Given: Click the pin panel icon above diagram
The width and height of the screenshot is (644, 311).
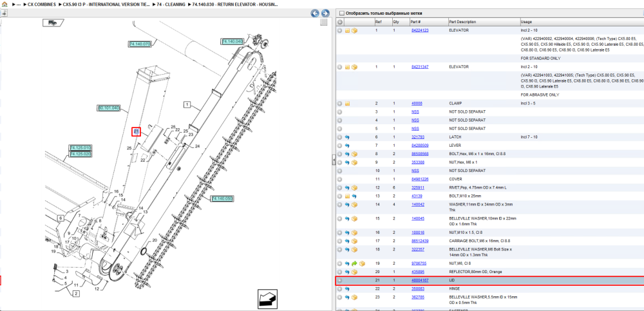Looking at the screenshot, I should point(4,13).
